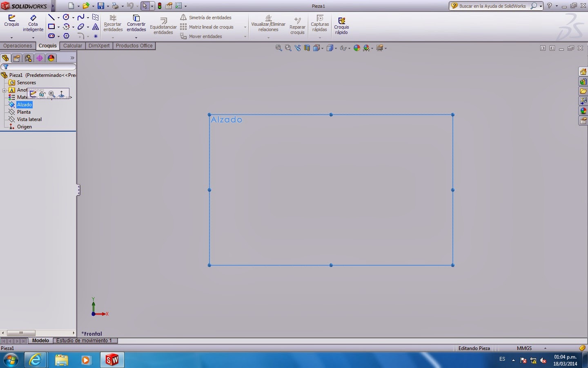Toggle Visualizar/Eliminar relaciones
This screenshot has width=588, height=368.
268,25
